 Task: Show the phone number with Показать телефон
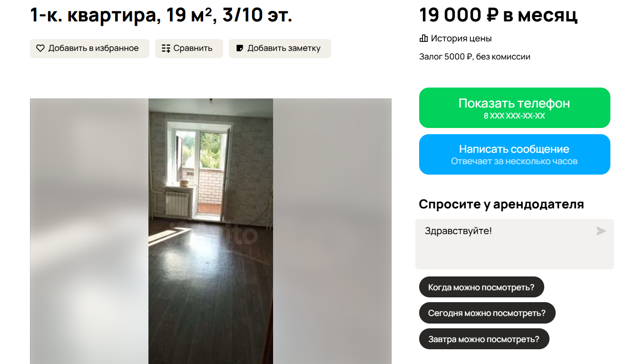coord(514,108)
